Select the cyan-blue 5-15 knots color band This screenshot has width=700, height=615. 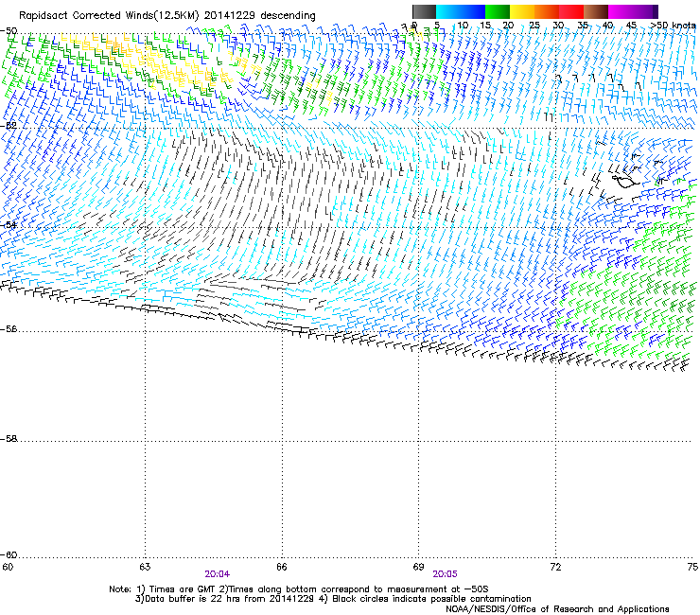pos(461,11)
